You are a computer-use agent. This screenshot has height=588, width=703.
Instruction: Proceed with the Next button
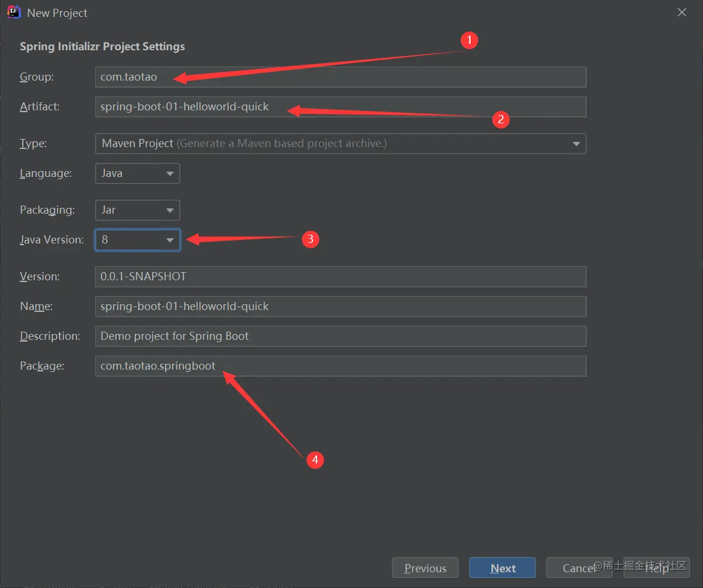tap(503, 568)
